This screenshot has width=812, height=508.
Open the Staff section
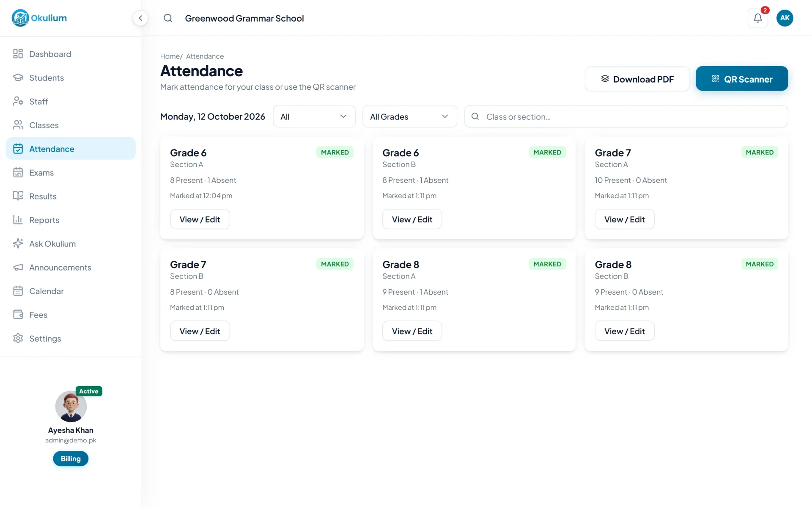[71, 102]
